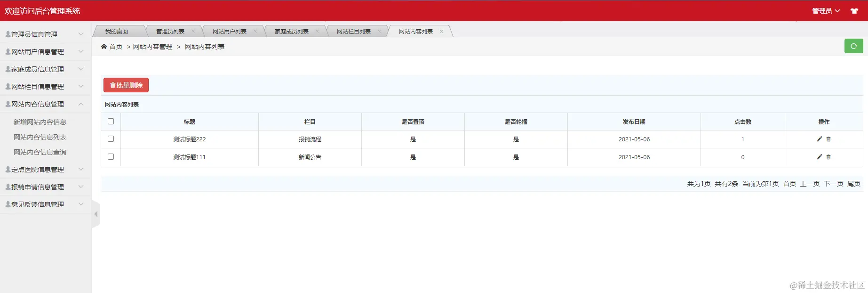Expand 意见反馈信息管理 chevron

[81, 204]
